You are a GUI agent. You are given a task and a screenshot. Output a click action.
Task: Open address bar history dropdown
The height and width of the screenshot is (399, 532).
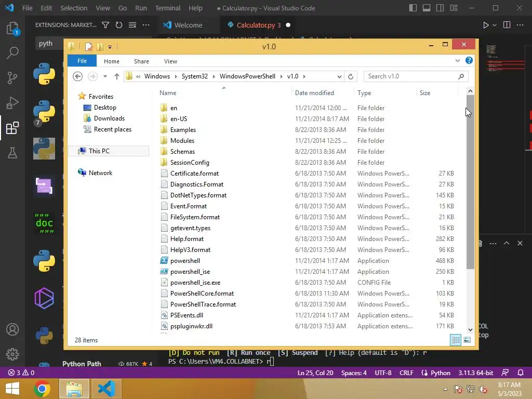[x=339, y=76]
